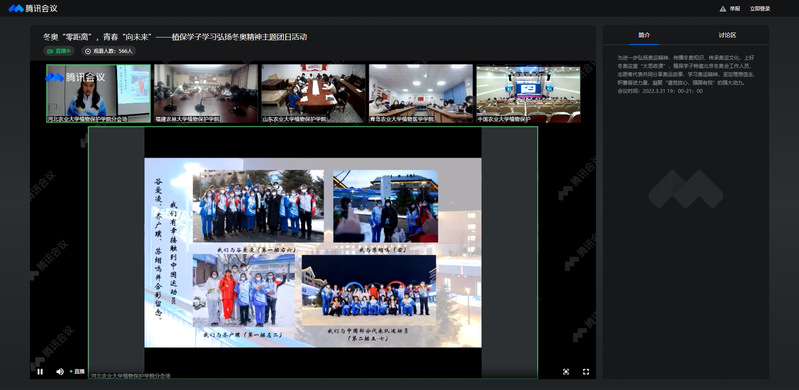This screenshot has width=799, height=390.
Task: Select the 河北农业大学 speaker video thumbnail
Action: pyautogui.click(x=98, y=93)
